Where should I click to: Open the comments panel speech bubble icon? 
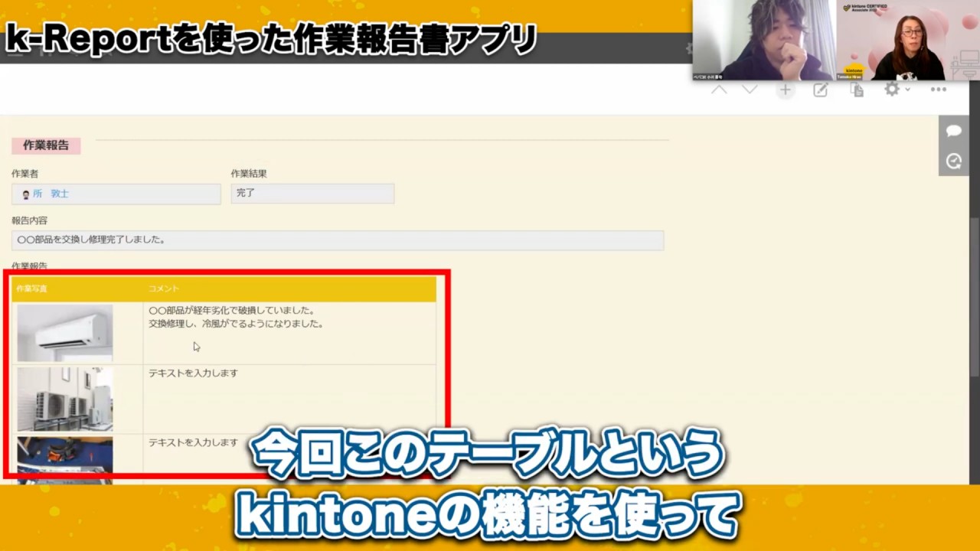953,131
